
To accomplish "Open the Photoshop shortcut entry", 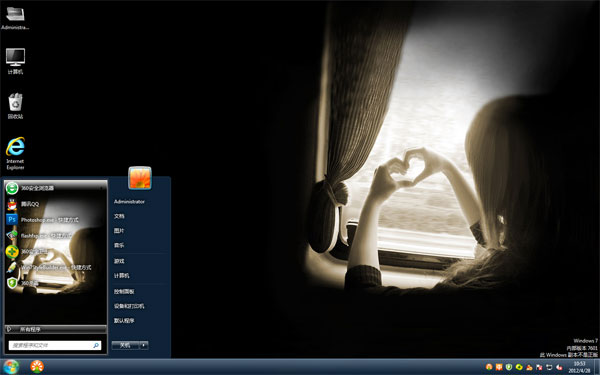I will [x=55, y=220].
